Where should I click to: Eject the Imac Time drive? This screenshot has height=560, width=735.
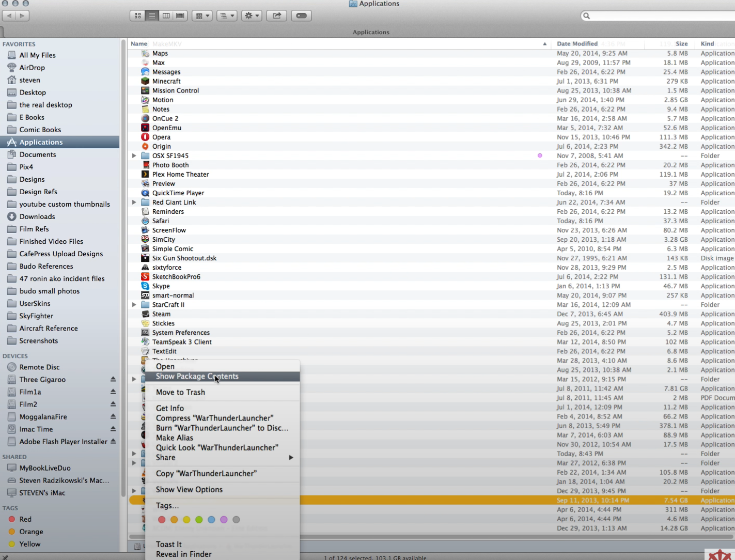(113, 429)
